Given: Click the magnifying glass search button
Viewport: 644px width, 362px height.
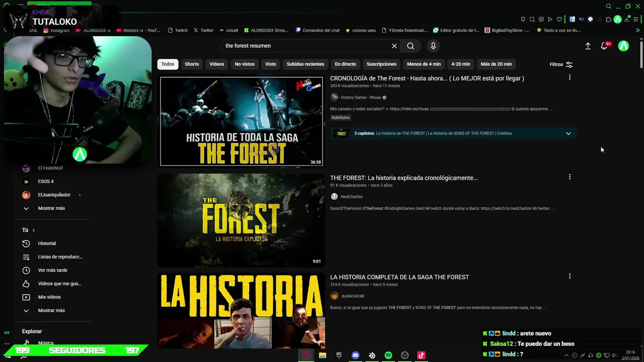Looking at the screenshot, I should pyautogui.click(x=411, y=46).
